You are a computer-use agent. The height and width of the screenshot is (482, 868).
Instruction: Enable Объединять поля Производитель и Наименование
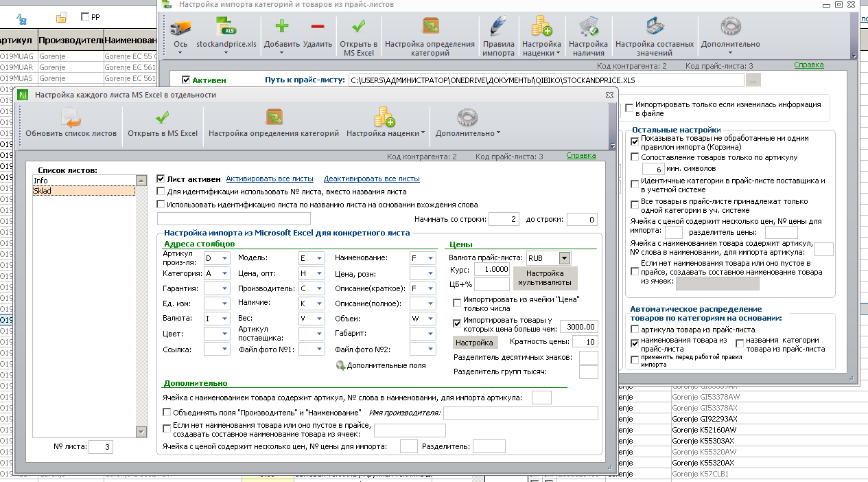(x=167, y=413)
